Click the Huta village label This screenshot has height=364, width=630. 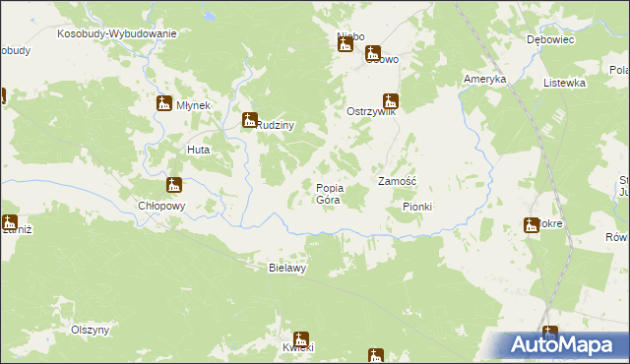[x=199, y=151]
